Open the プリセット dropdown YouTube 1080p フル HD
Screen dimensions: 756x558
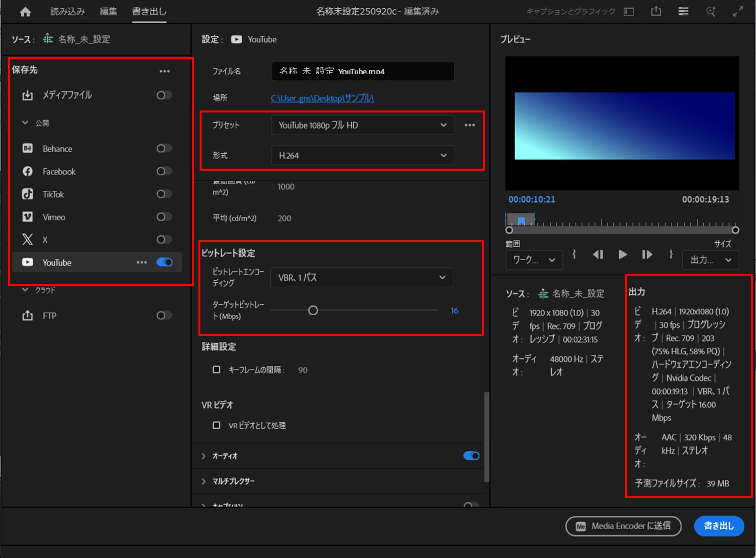[x=362, y=125]
